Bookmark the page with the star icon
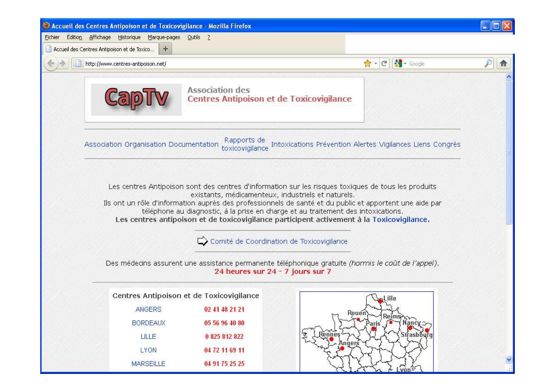555x392 pixels. point(367,64)
